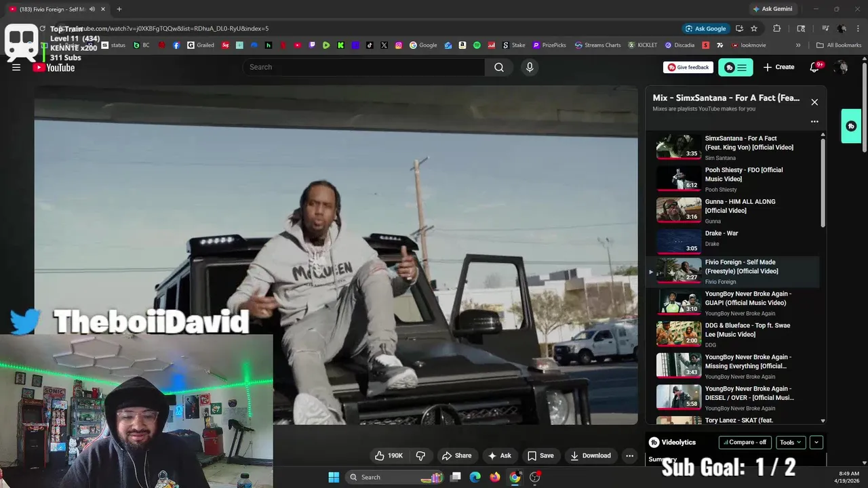
Task: Click the Chrome profile avatar
Action: 842,28
